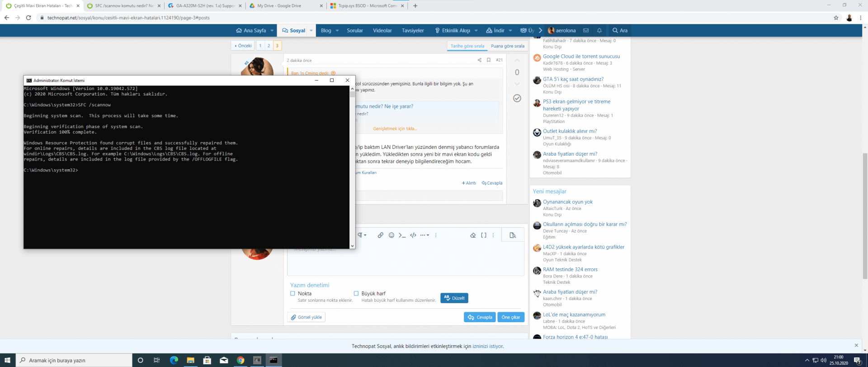Quote the post with the Alıntı link
The image size is (868, 367).
469,183
